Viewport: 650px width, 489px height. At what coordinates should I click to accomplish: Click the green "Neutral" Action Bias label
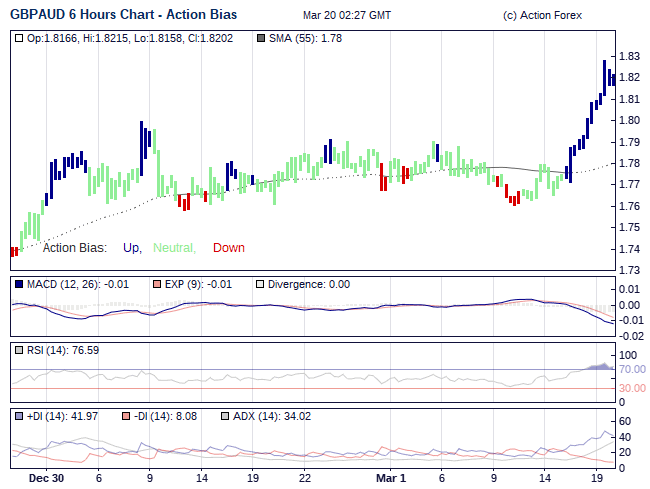(x=174, y=248)
